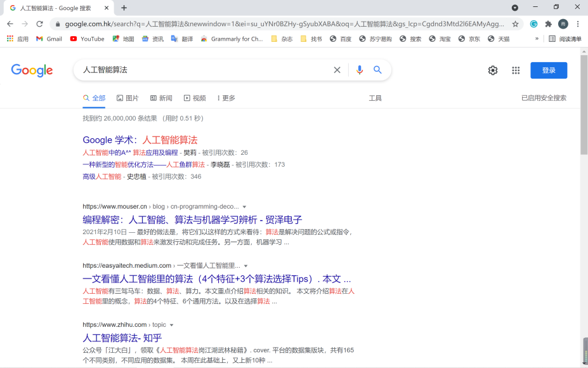Image resolution: width=588 pixels, height=368 pixels.
Task: Expand the zhihu.com result options arrow
Action: point(172,325)
